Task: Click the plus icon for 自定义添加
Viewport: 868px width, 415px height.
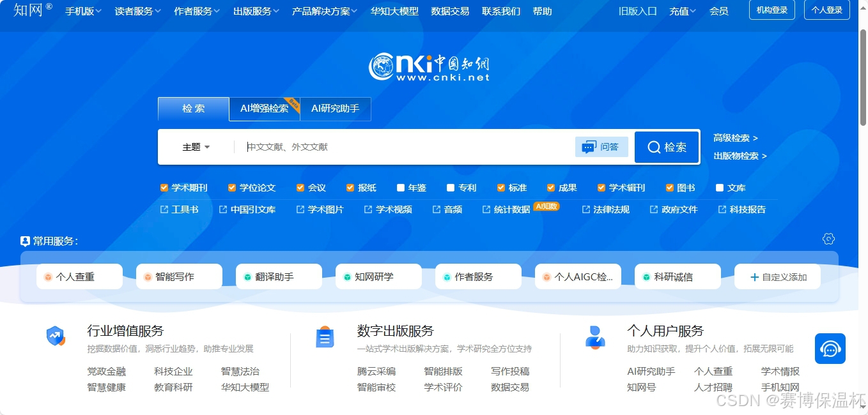Action: (754, 277)
